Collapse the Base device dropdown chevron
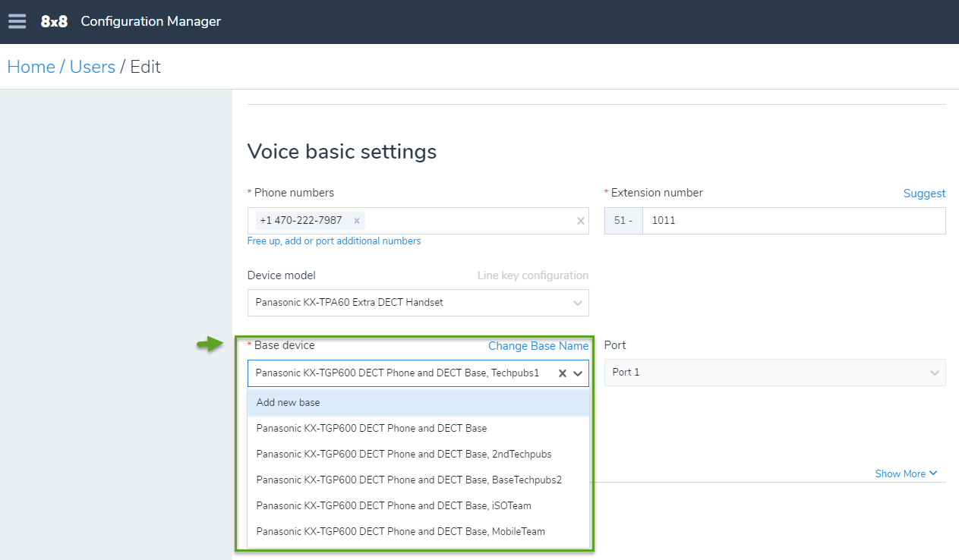 click(x=579, y=373)
